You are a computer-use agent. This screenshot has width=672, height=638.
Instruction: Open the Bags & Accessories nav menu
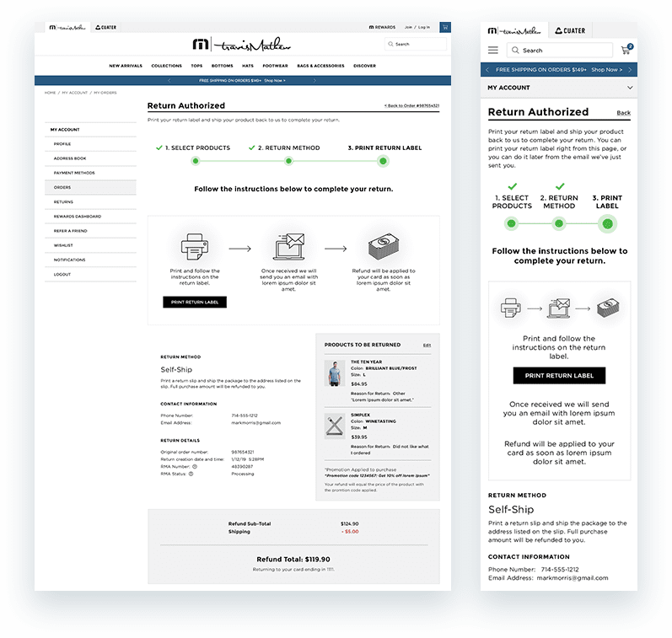[320, 66]
